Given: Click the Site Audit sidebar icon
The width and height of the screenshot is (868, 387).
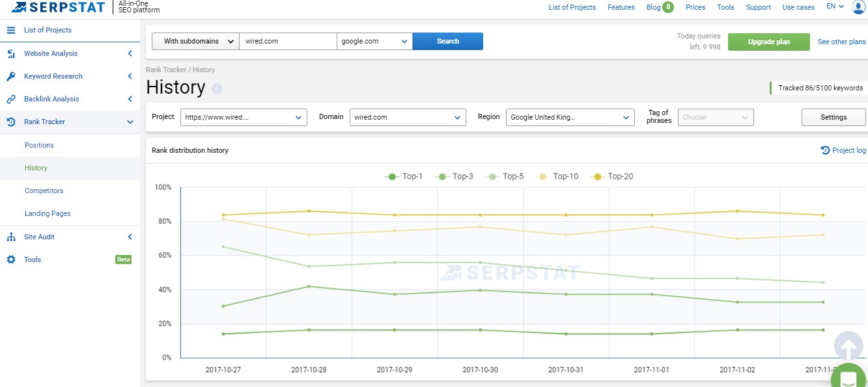Looking at the screenshot, I should click(x=11, y=237).
